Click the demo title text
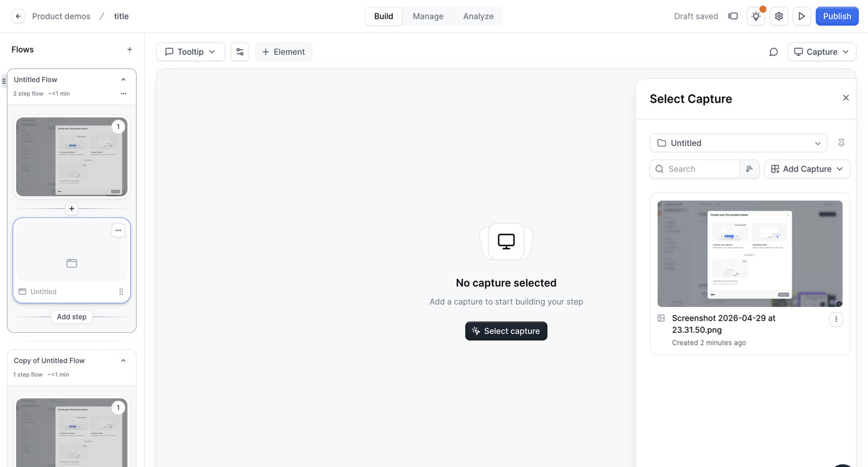The width and height of the screenshot is (868, 467). coord(121,16)
